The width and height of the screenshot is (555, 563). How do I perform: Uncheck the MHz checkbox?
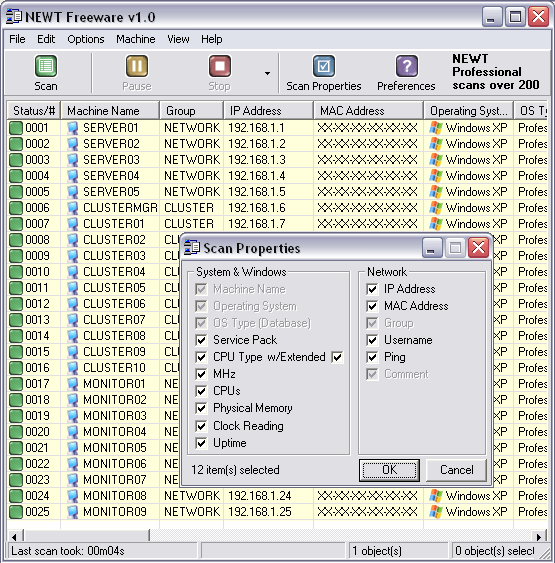[x=201, y=374]
